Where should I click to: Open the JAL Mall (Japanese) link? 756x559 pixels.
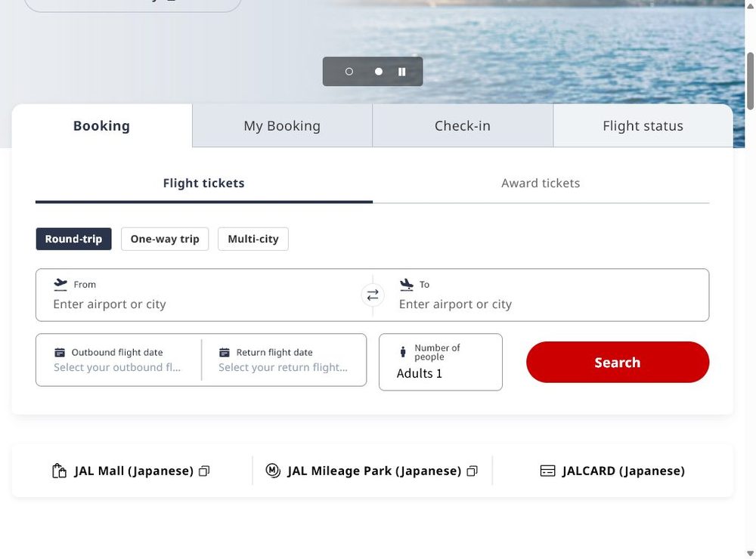point(131,471)
